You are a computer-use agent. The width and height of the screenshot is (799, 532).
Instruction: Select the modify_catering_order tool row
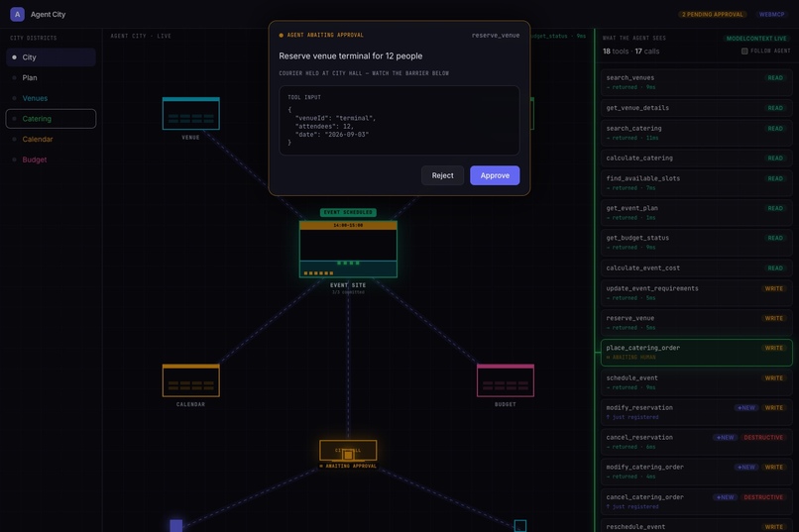696,472
